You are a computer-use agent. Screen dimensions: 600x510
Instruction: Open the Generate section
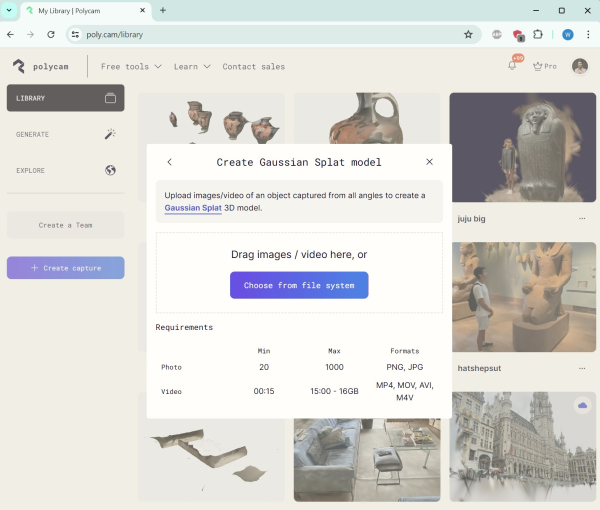tap(65, 134)
